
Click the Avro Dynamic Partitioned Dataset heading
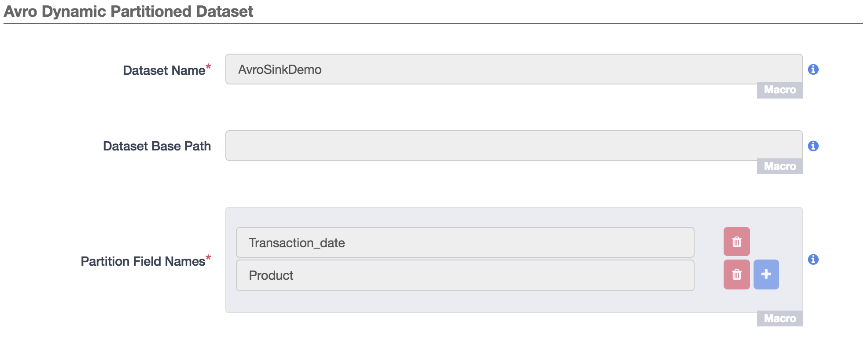(128, 11)
